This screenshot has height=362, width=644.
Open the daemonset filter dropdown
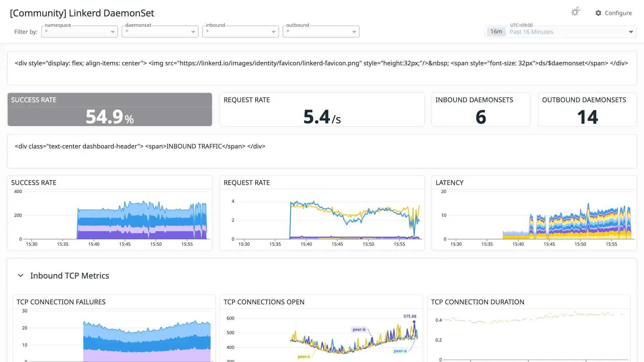160,32
